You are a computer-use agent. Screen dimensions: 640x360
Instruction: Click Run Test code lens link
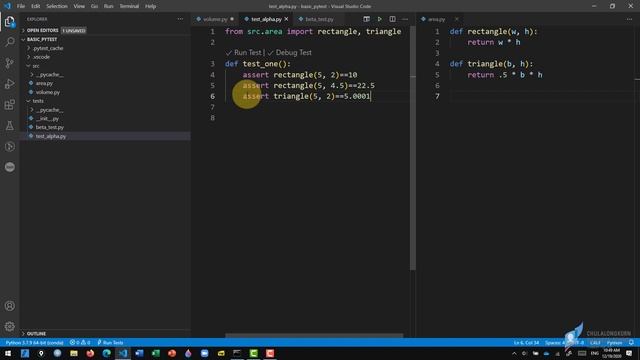247,53
